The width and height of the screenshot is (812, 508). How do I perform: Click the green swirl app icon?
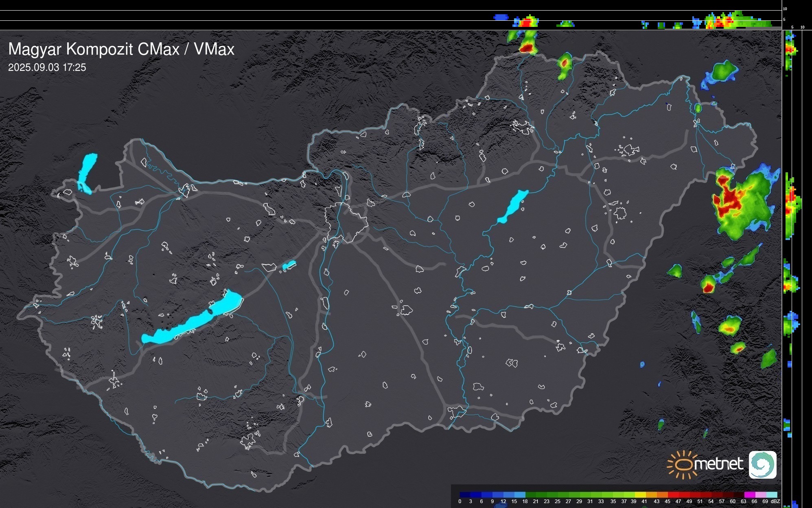[762, 465]
